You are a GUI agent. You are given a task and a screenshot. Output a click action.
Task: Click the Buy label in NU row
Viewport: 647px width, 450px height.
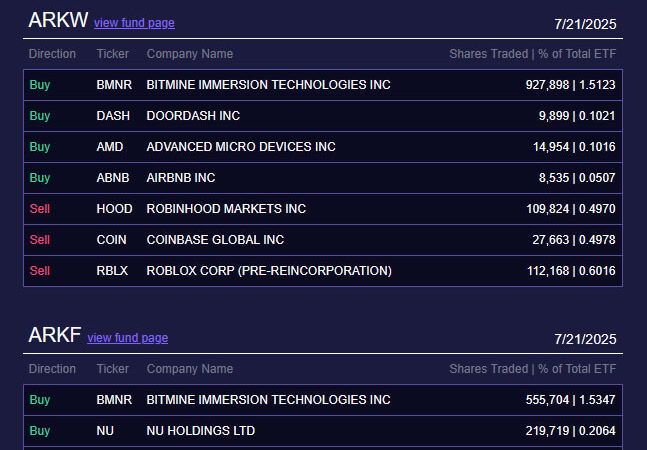tap(40, 431)
